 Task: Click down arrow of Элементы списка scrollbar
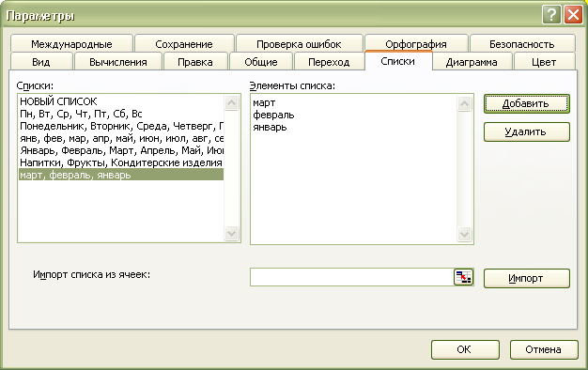coord(464,235)
